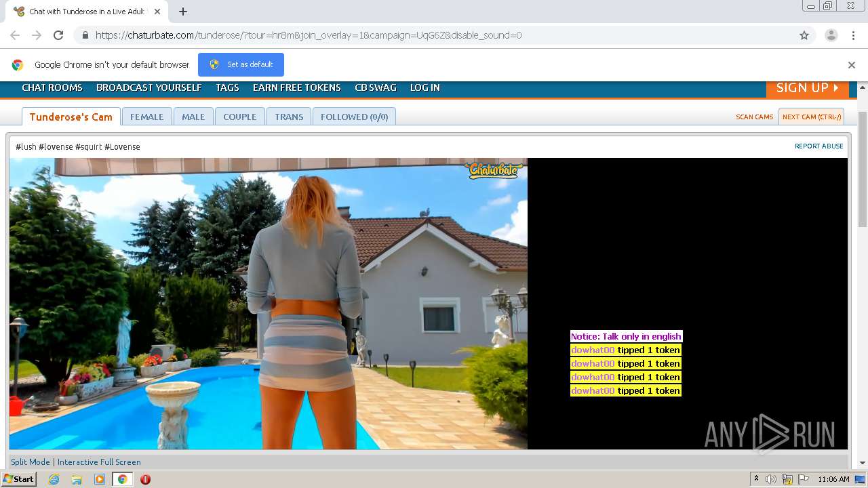Open the Chrome profile avatar menu

click(831, 35)
